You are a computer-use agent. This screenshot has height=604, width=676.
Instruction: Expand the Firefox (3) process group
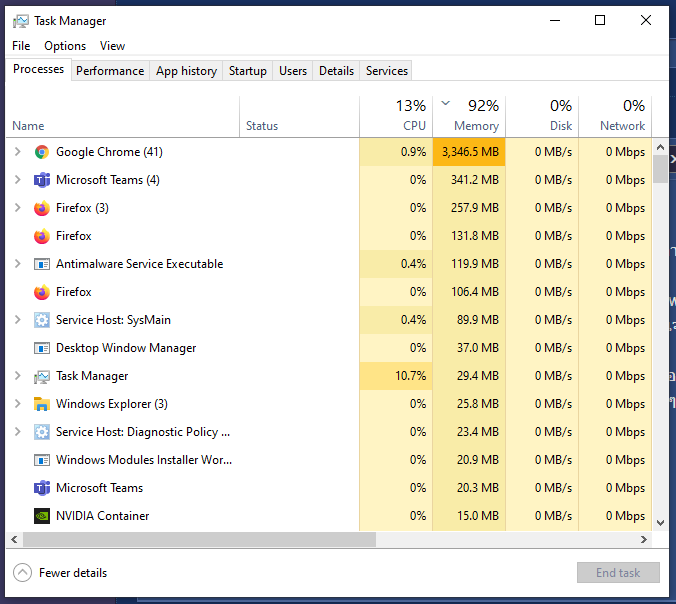(x=18, y=208)
